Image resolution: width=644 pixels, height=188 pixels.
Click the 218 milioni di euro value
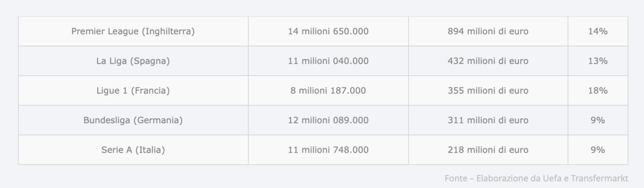pyautogui.click(x=488, y=150)
